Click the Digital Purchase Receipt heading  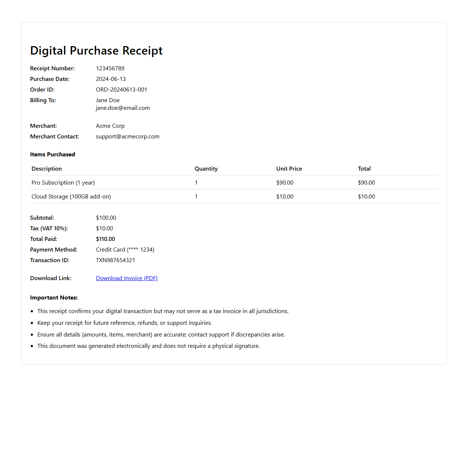point(96,51)
